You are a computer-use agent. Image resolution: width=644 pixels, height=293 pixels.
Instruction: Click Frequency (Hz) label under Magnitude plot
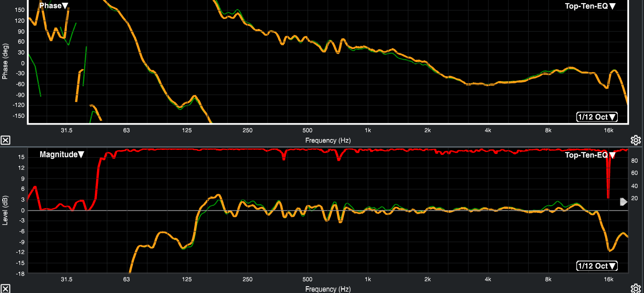327,289
